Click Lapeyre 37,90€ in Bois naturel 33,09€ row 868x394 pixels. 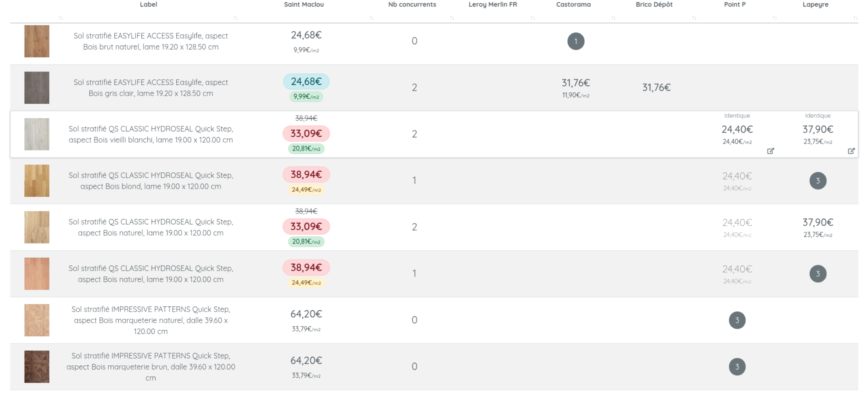818,222
